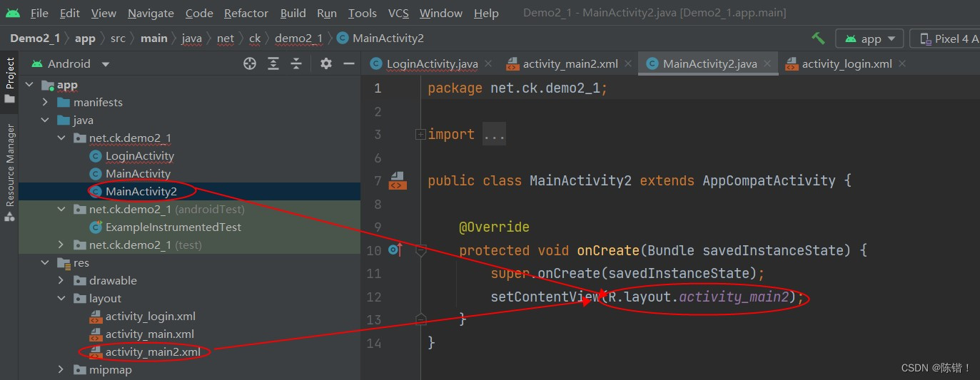Click R.layout.activity_main2 reference in code
The image size is (980, 380).
699,297
